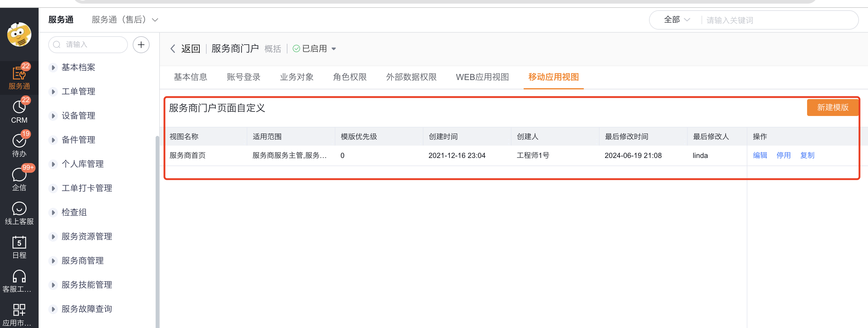Image resolution: width=868 pixels, height=328 pixels.
Task: Open the user avatar profile
Action: coord(19,34)
